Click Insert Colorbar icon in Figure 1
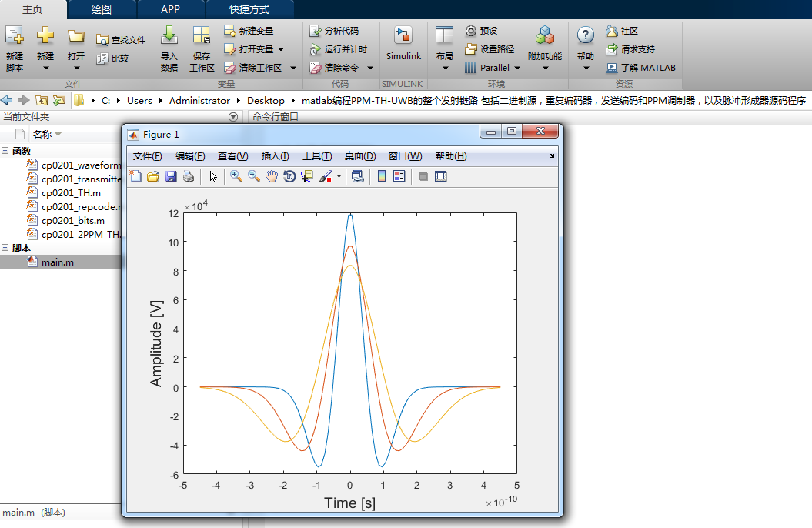Image resolution: width=812 pixels, height=528 pixels. [382, 176]
